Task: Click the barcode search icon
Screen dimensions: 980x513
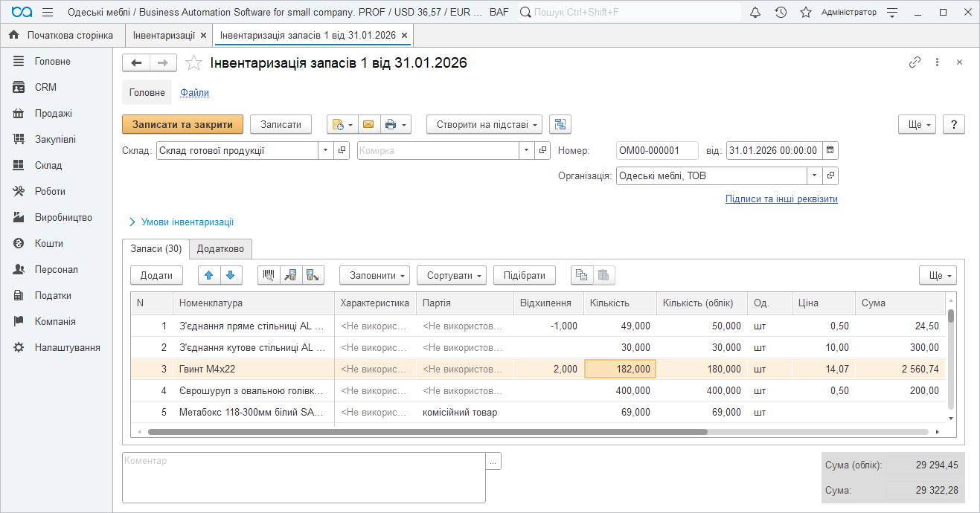Action: (x=269, y=276)
